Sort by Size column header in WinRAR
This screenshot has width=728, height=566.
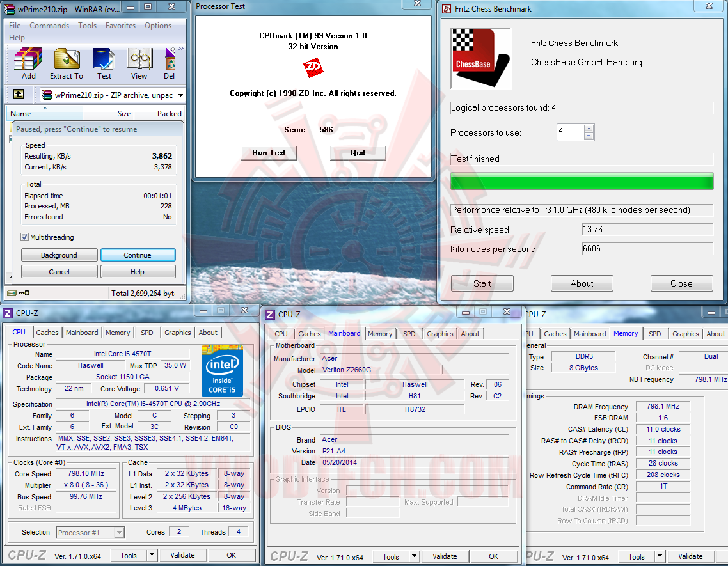point(108,113)
